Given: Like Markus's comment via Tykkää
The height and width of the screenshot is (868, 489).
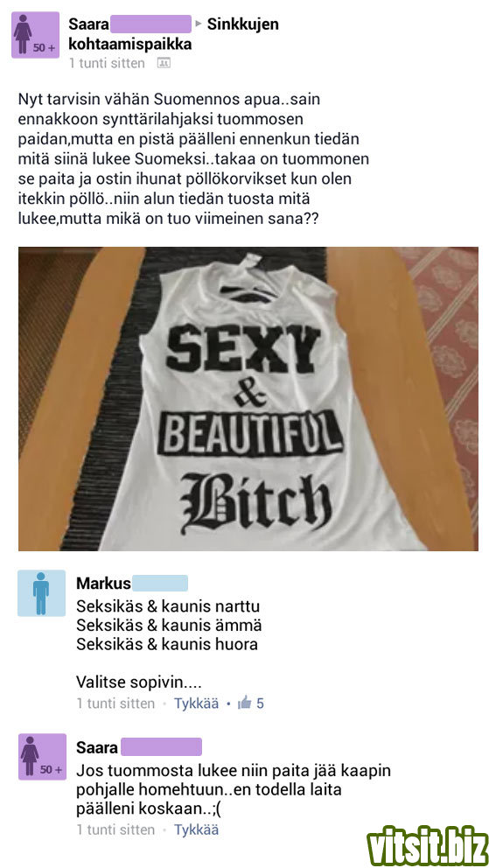Looking at the screenshot, I should point(196,703).
